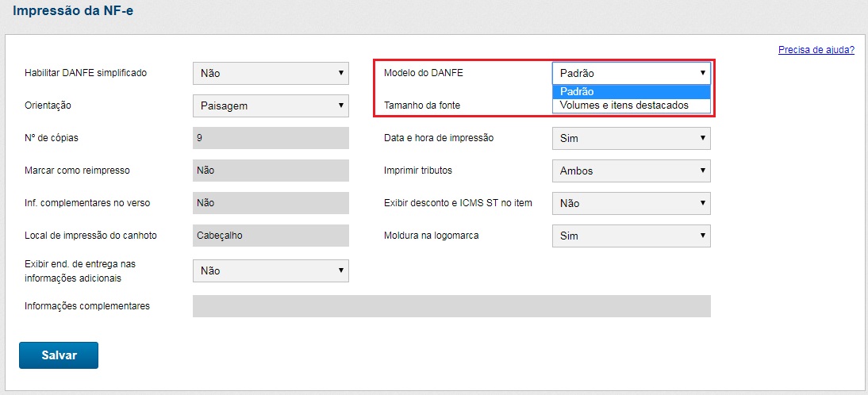Expand the Moldura na logomarca dropdown
The image size is (868, 395).
(631, 236)
